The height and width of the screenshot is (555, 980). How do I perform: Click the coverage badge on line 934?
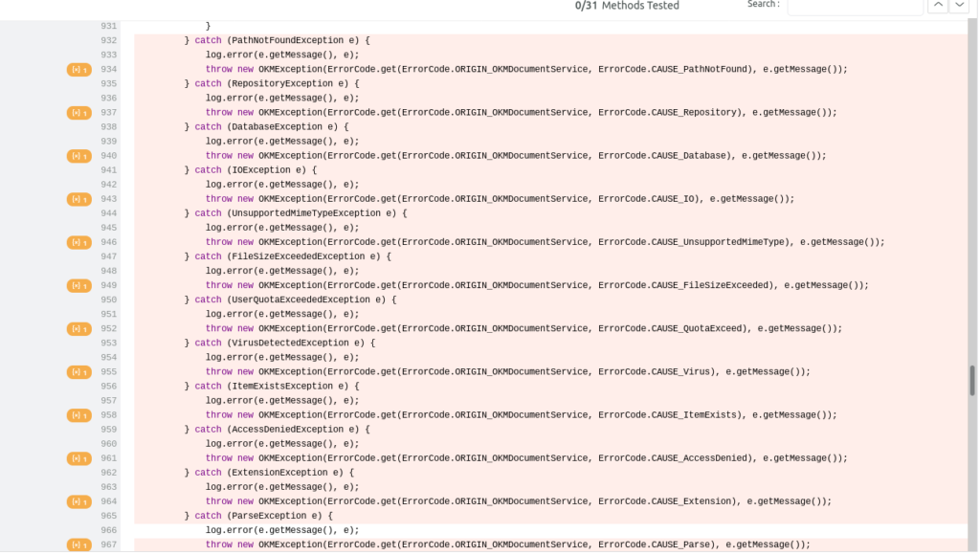tap(78, 69)
